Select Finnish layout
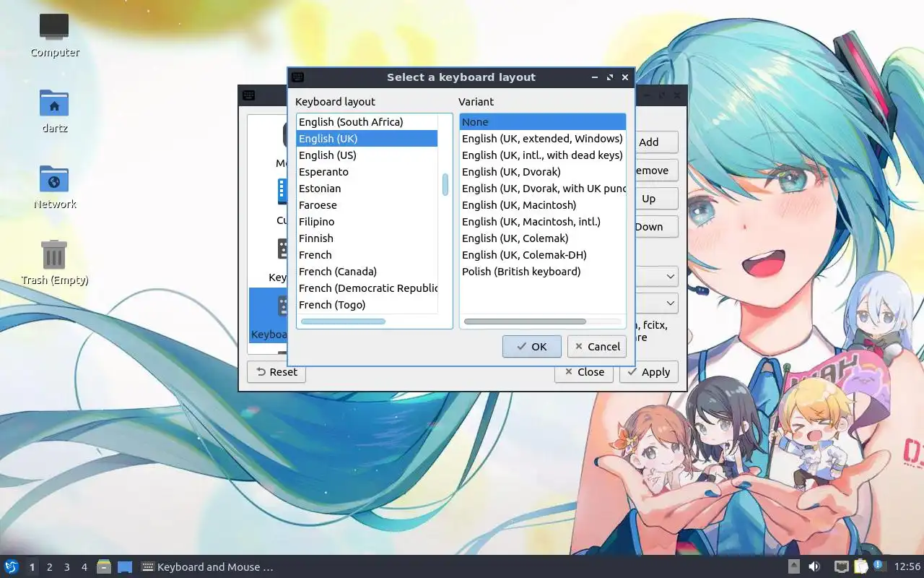The height and width of the screenshot is (578, 924). tap(367, 238)
